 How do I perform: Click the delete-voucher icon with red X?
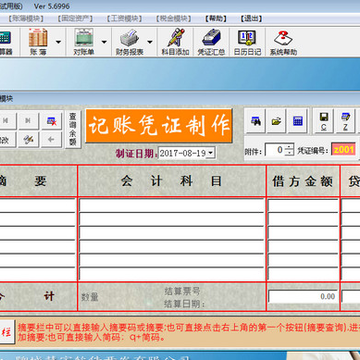pos(52,121)
